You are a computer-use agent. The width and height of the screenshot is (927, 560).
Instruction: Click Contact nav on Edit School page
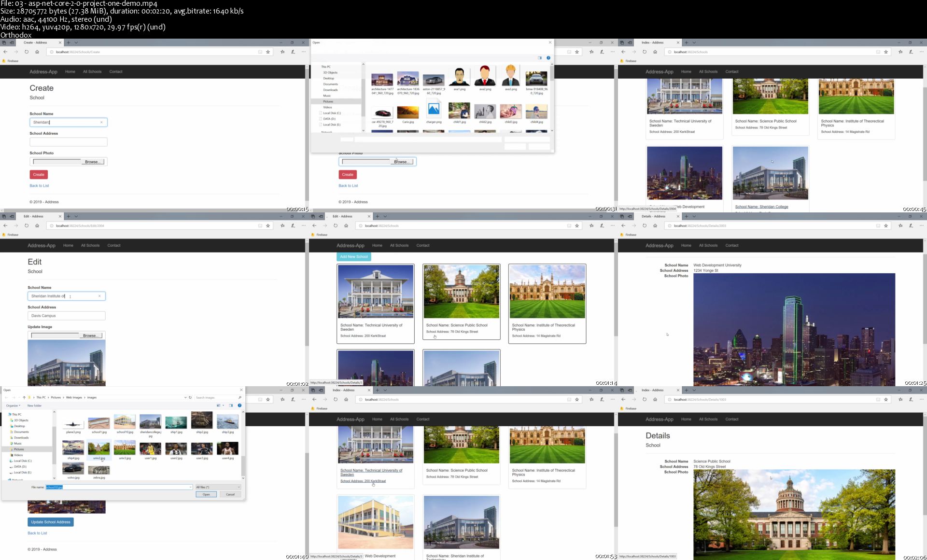[114, 245]
